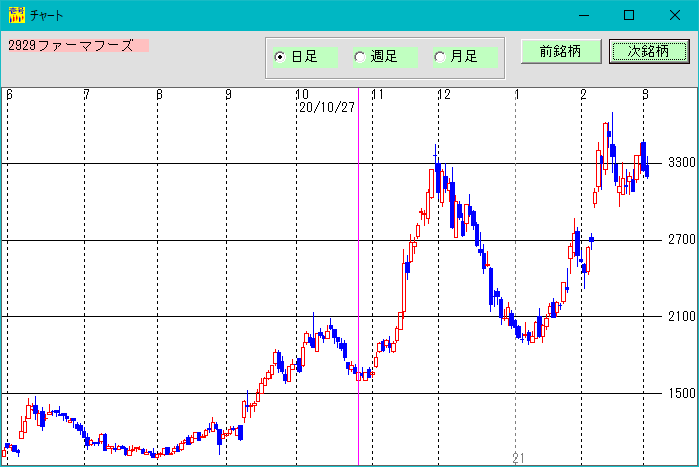Click the 21 year marker at chart bottom
699x467 pixels.
tap(519, 458)
